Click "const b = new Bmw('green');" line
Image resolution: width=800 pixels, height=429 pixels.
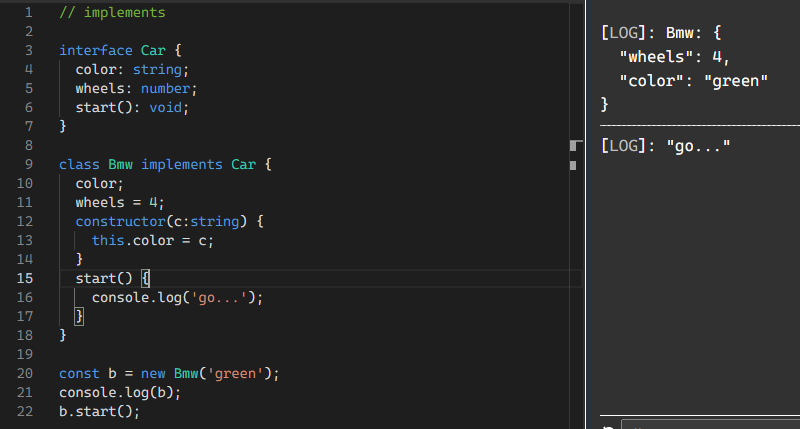coord(169,373)
